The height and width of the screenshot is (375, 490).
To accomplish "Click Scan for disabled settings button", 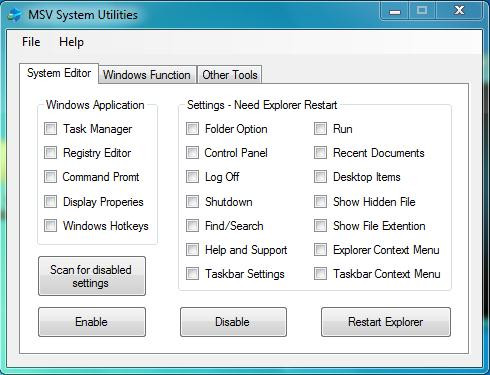I will [x=92, y=276].
